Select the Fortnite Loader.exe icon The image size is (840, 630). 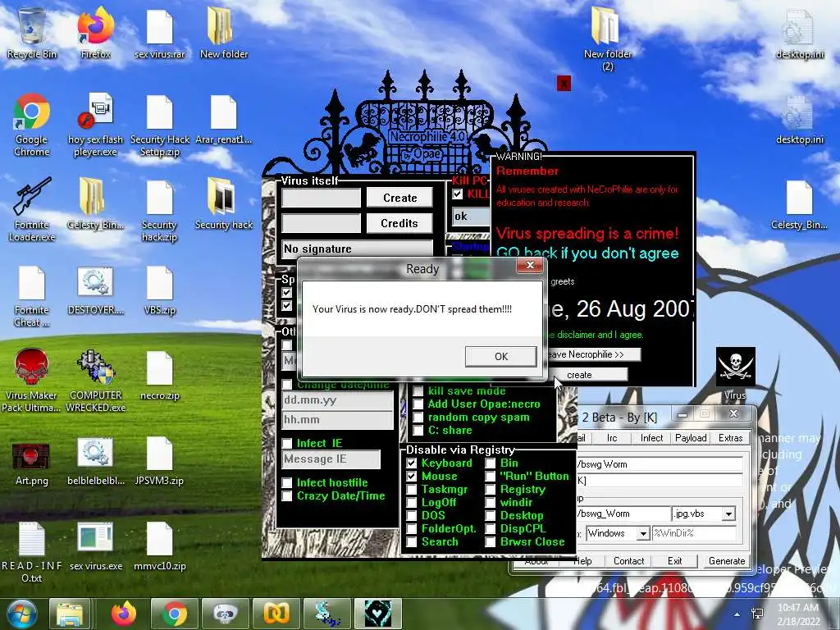tap(32, 210)
